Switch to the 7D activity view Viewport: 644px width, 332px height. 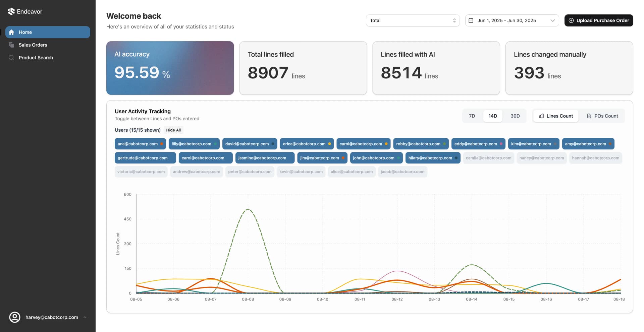point(472,116)
